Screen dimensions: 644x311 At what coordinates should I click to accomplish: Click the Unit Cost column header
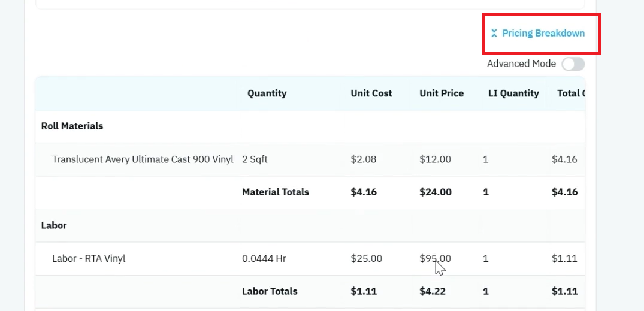[x=371, y=93]
